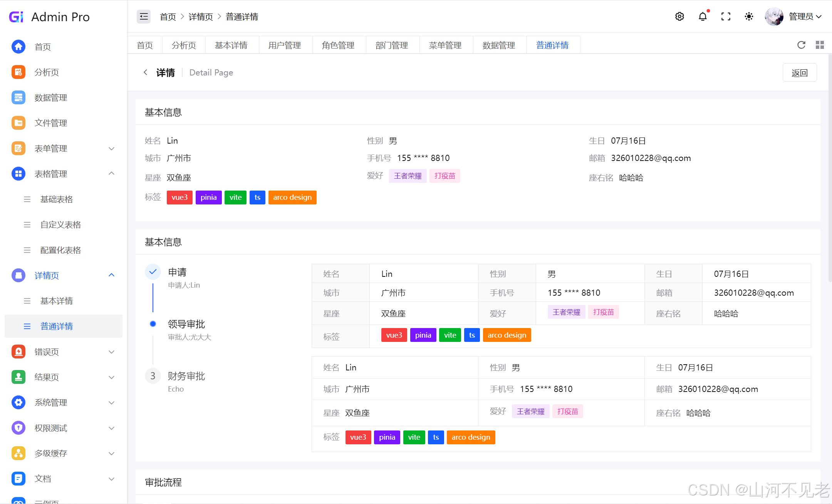Select step 3 财务审批 circle
This screenshot has width=832, height=504.
click(x=153, y=376)
